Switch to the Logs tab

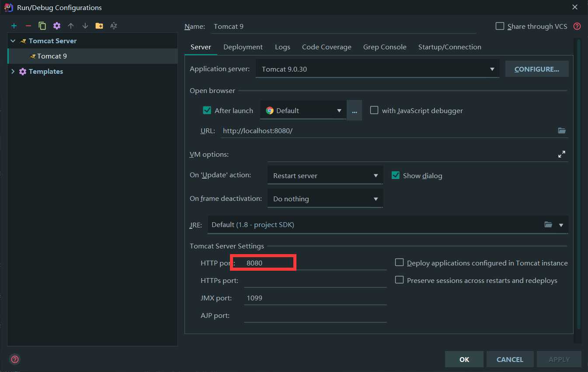click(282, 47)
